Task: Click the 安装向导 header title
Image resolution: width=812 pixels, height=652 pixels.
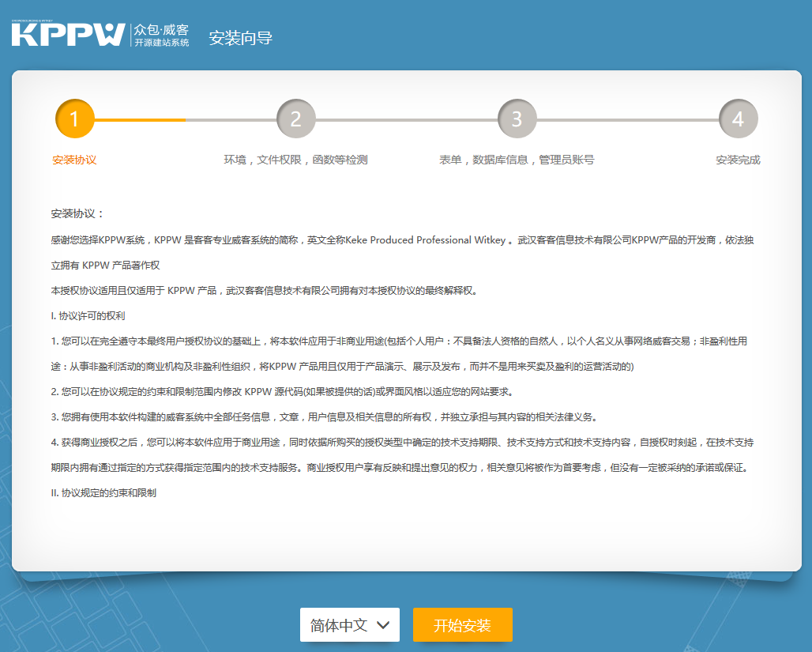Action: 240,38
